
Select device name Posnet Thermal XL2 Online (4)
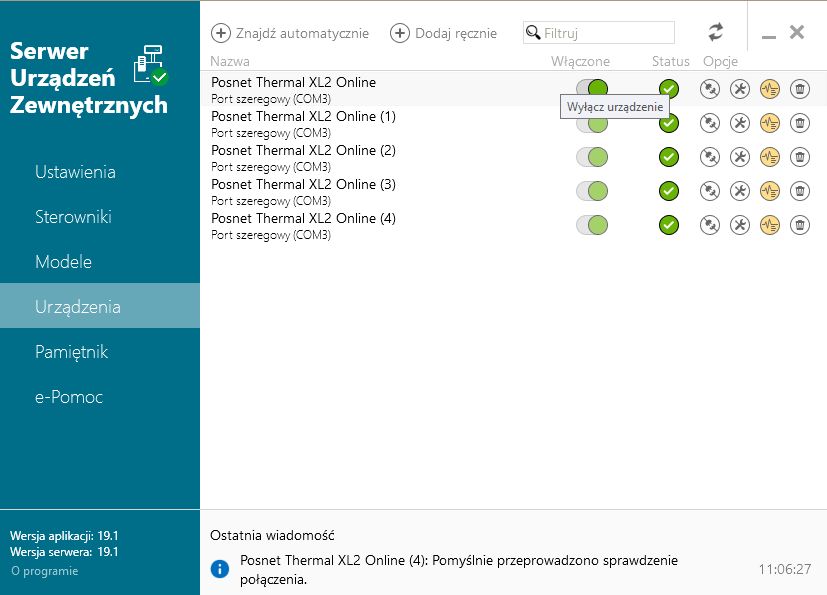pyautogui.click(x=303, y=218)
